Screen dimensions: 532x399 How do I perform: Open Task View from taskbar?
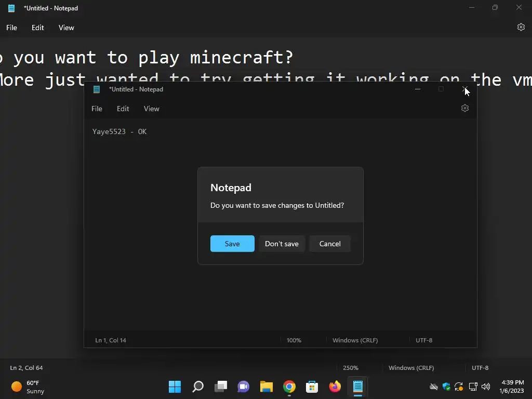point(220,387)
